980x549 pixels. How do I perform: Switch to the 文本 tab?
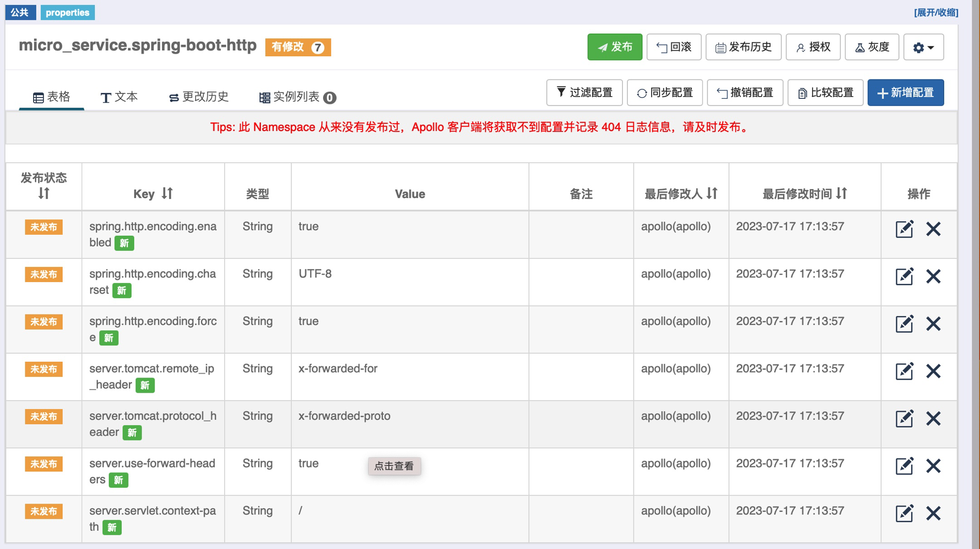[x=119, y=97]
